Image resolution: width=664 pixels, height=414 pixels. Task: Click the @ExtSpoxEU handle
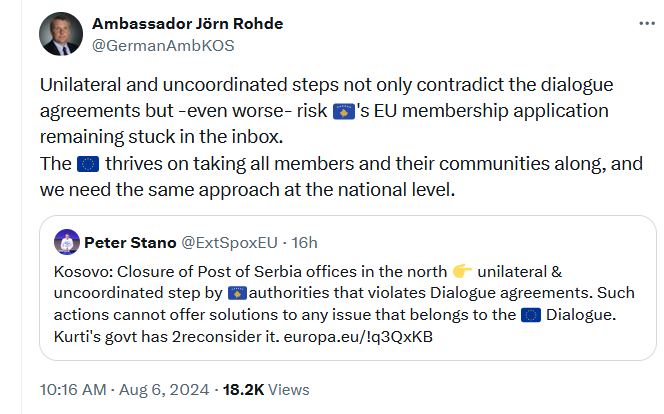click(x=230, y=243)
